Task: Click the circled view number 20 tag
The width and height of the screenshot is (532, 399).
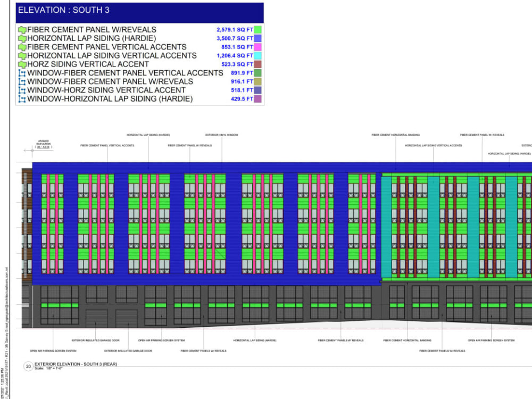Action: pyautogui.click(x=28, y=366)
